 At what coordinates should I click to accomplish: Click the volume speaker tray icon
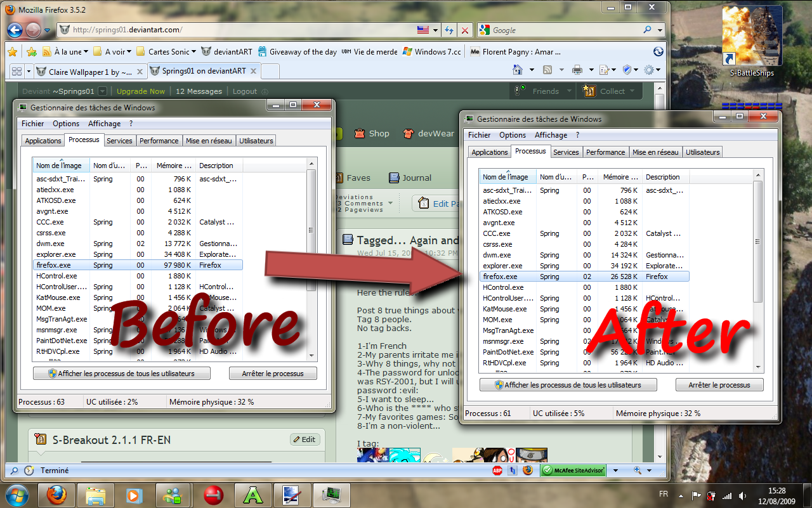(741, 495)
